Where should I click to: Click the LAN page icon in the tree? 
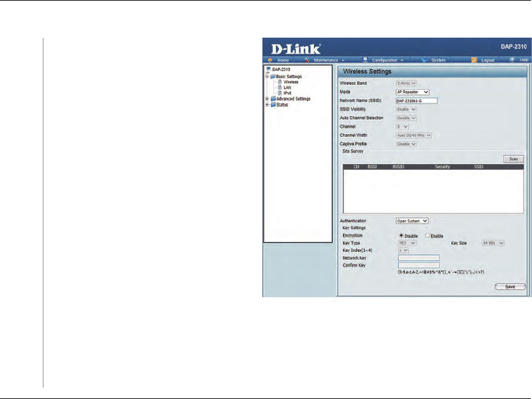pyautogui.click(x=280, y=87)
